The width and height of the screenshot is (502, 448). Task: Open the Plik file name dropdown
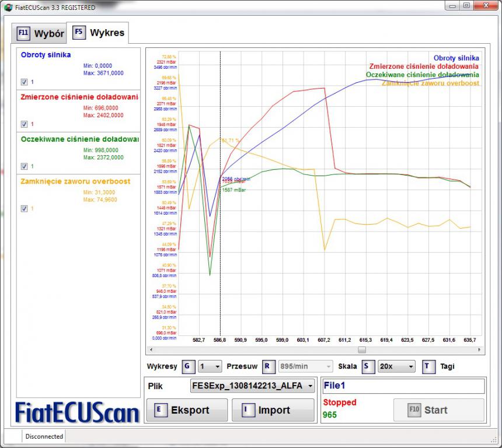click(252, 386)
